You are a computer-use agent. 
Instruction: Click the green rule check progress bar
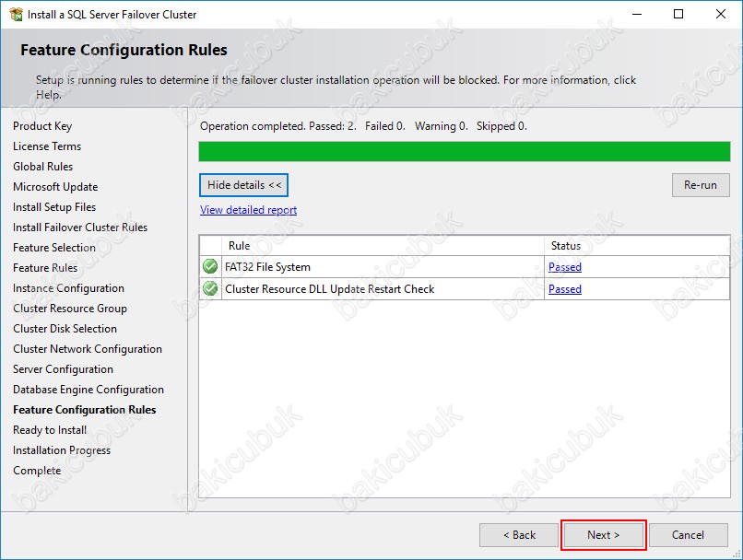(465, 151)
